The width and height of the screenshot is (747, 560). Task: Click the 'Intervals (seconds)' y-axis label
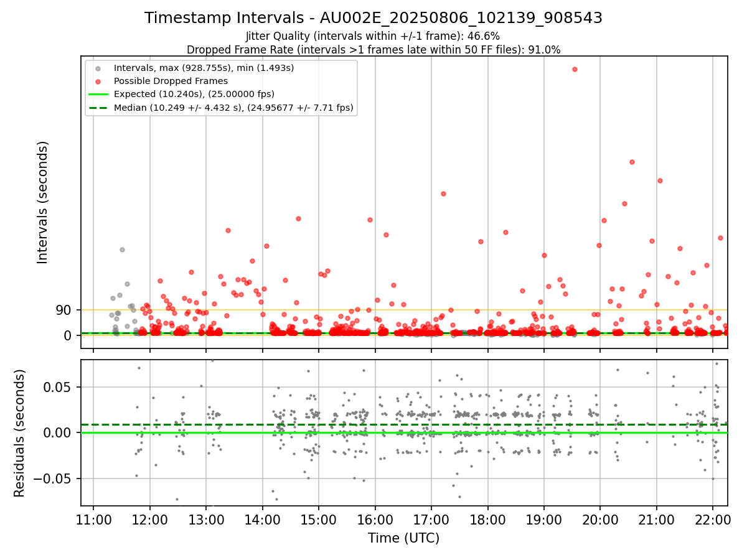[x=42, y=202]
